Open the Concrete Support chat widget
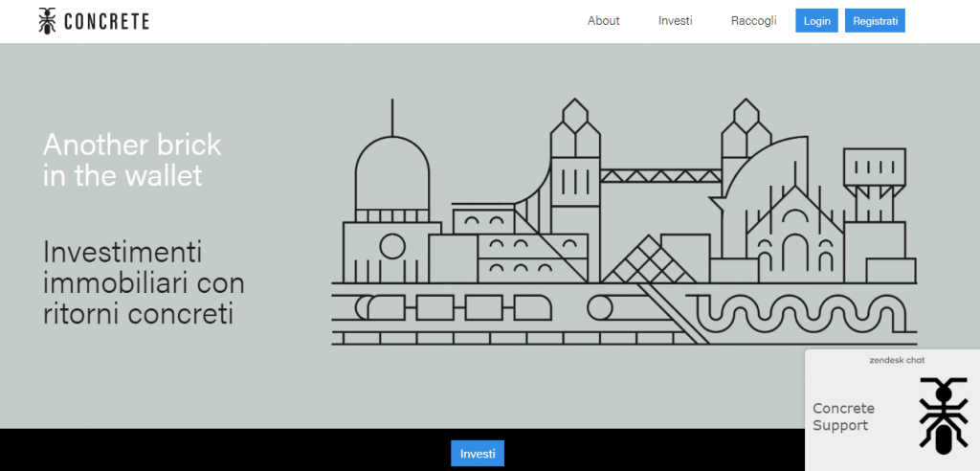 point(892,411)
